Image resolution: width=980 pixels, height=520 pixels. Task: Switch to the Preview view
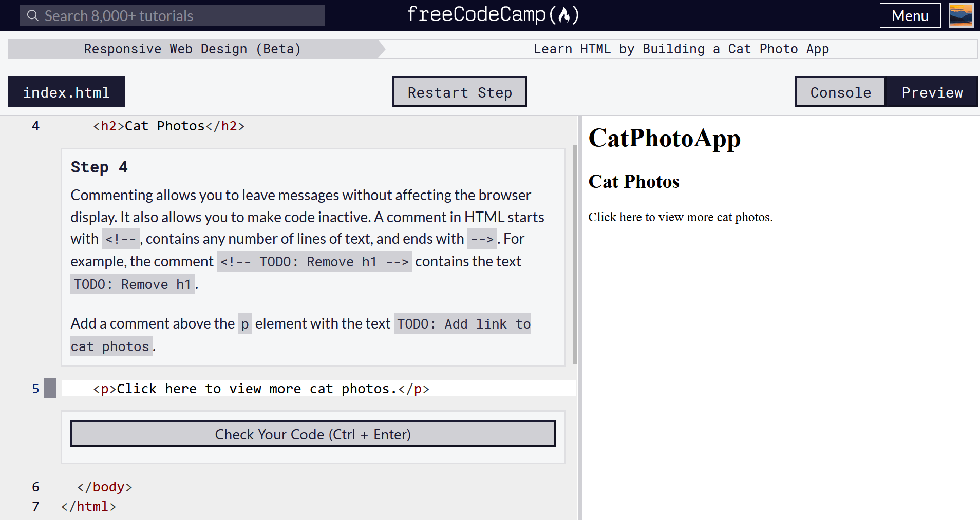(x=932, y=92)
